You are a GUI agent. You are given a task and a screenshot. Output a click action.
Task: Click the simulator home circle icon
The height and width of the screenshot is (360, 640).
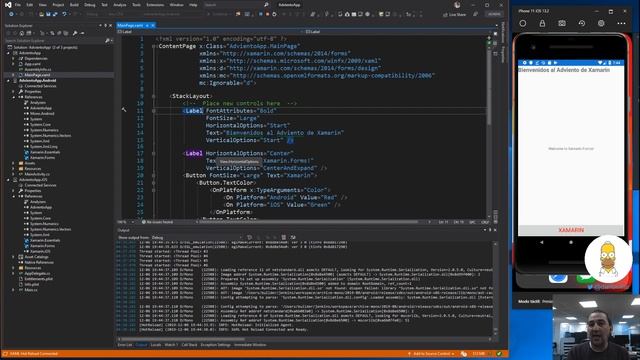[522, 24]
